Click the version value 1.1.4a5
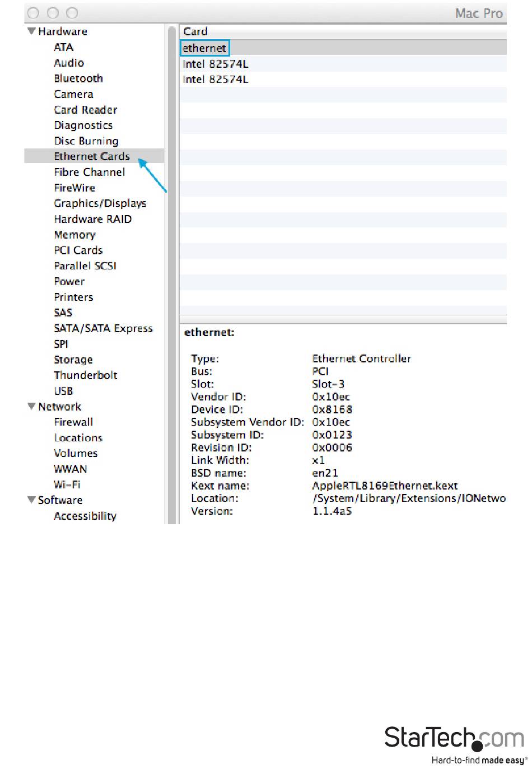This screenshot has height=769, width=532. [x=332, y=511]
